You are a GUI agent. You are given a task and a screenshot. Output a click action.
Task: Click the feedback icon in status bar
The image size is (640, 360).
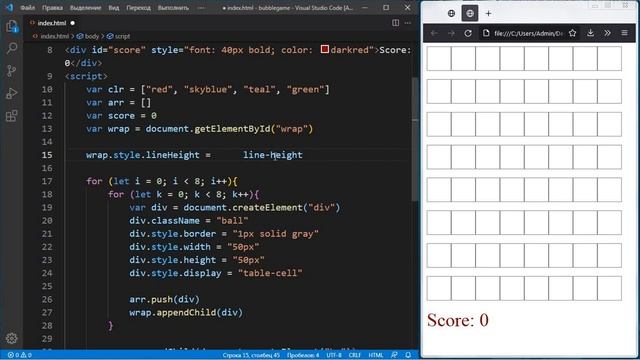coord(394,355)
